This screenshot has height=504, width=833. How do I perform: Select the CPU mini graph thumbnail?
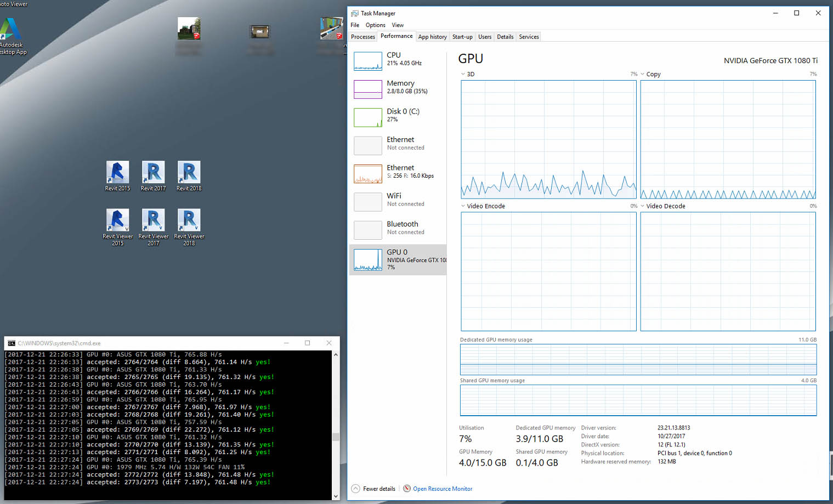[x=368, y=61]
